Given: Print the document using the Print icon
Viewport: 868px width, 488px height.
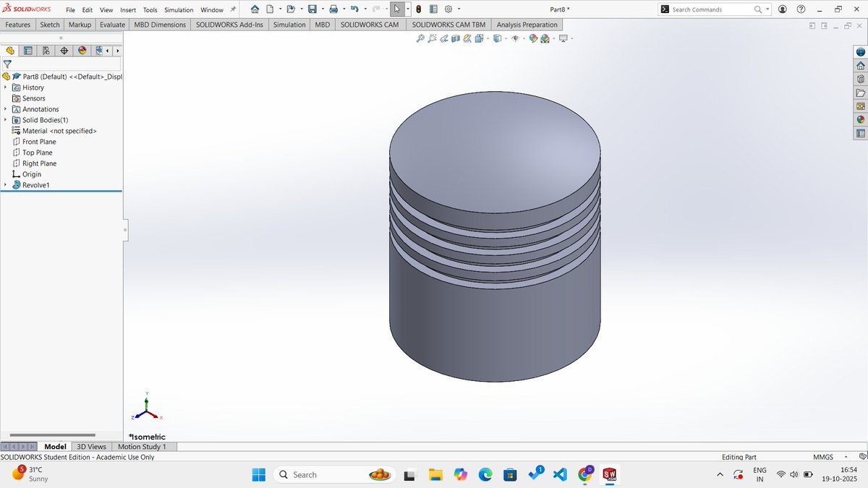Looking at the screenshot, I should pos(333,9).
